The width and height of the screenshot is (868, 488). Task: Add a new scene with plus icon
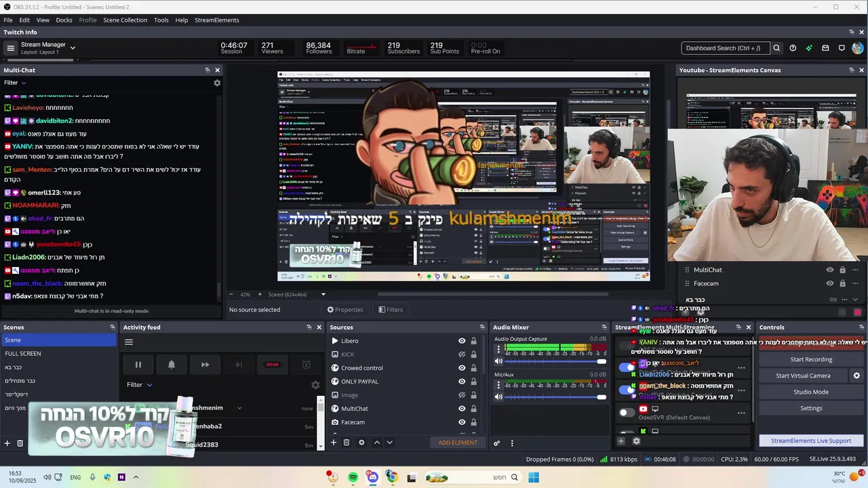[7, 443]
